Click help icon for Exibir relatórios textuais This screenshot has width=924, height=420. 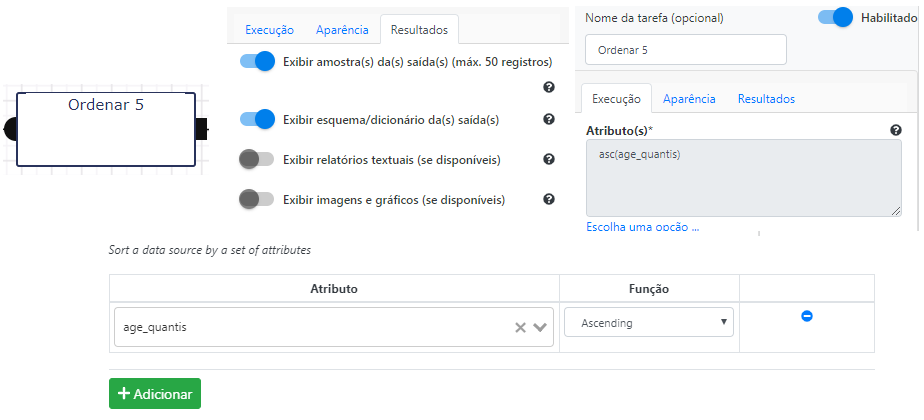point(549,159)
